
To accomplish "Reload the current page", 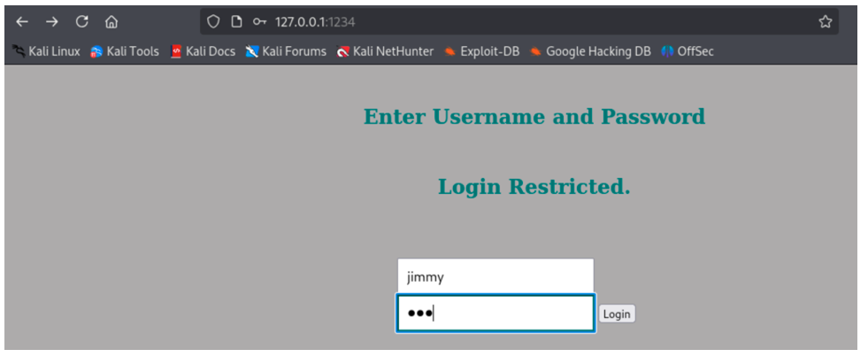I will pos(82,21).
